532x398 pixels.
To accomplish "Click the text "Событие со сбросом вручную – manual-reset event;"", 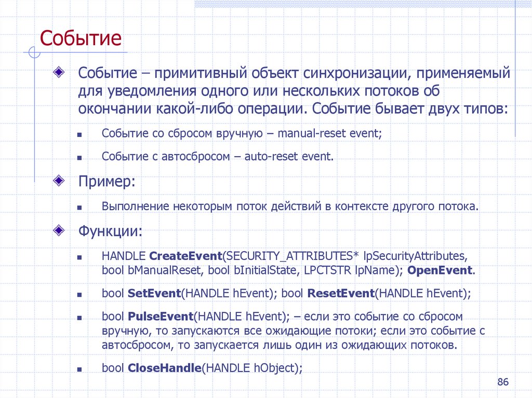I will point(242,133).
